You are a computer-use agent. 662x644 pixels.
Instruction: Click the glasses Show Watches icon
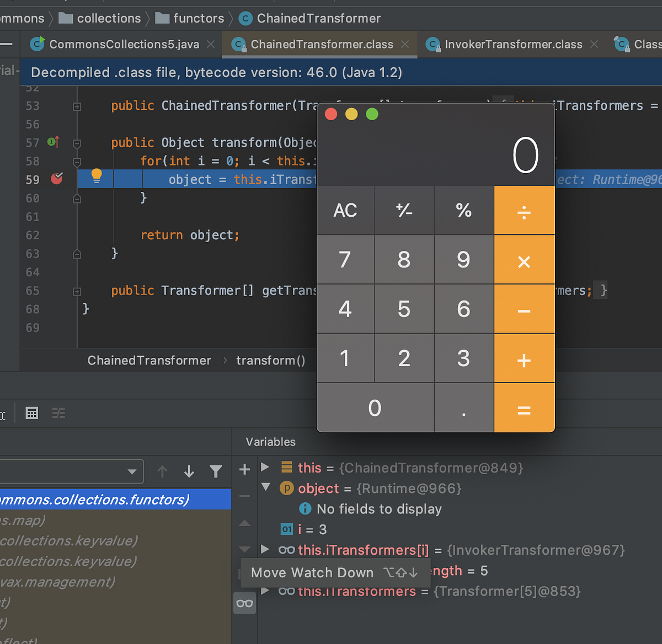pos(245,603)
